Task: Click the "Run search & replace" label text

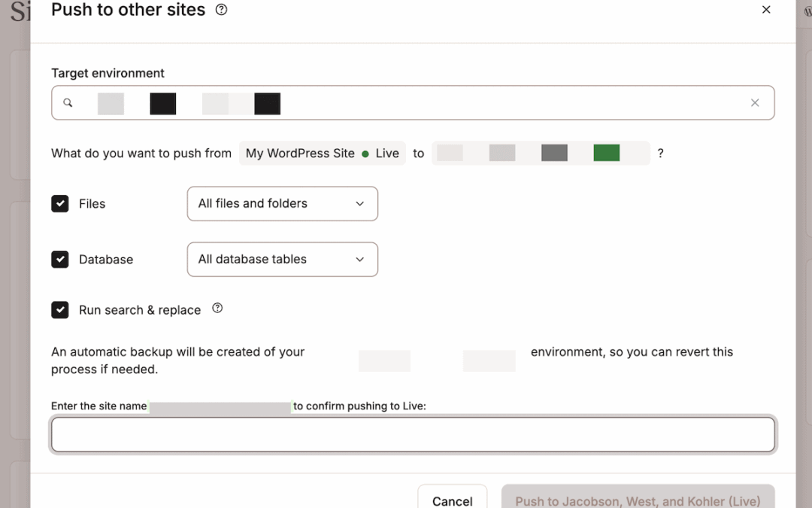Action: pos(140,310)
